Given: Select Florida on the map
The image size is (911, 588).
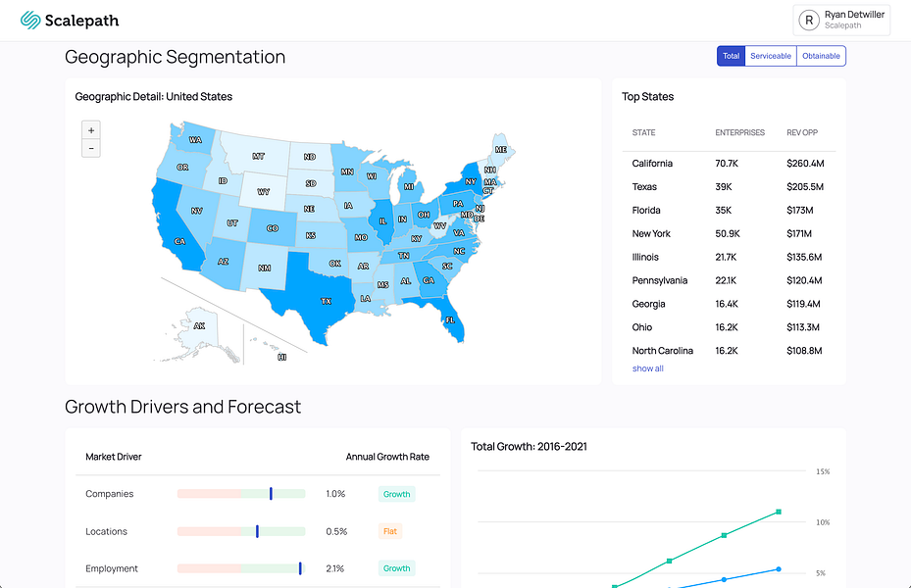Looking at the screenshot, I should (446, 317).
